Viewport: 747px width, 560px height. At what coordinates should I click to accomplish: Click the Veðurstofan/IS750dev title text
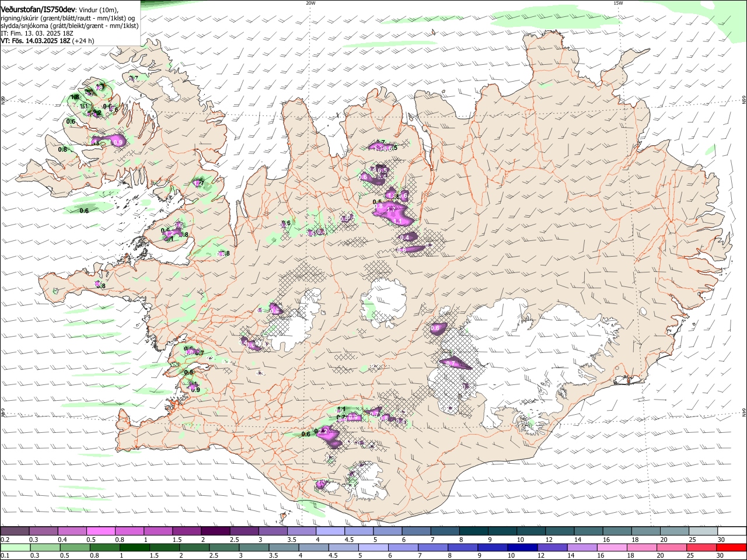click(39, 9)
